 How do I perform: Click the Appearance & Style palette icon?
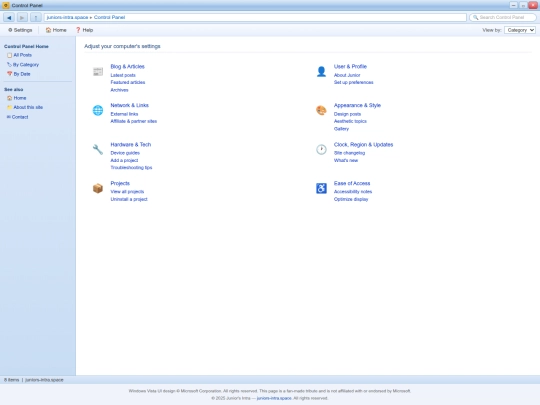pyautogui.click(x=321, y=110)
